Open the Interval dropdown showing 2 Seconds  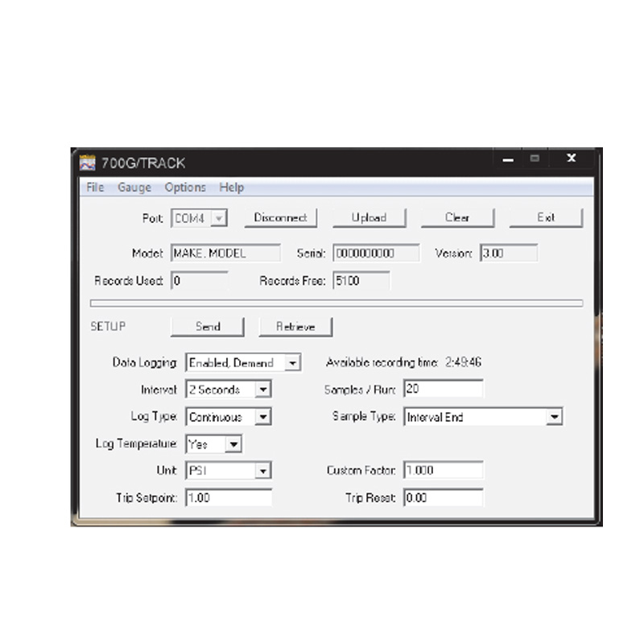[264, 389]
